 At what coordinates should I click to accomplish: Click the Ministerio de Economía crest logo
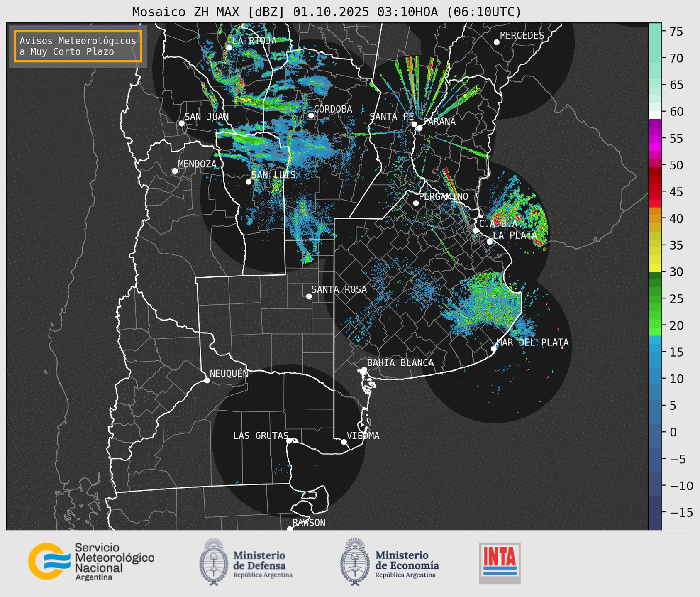click(355, 561)
